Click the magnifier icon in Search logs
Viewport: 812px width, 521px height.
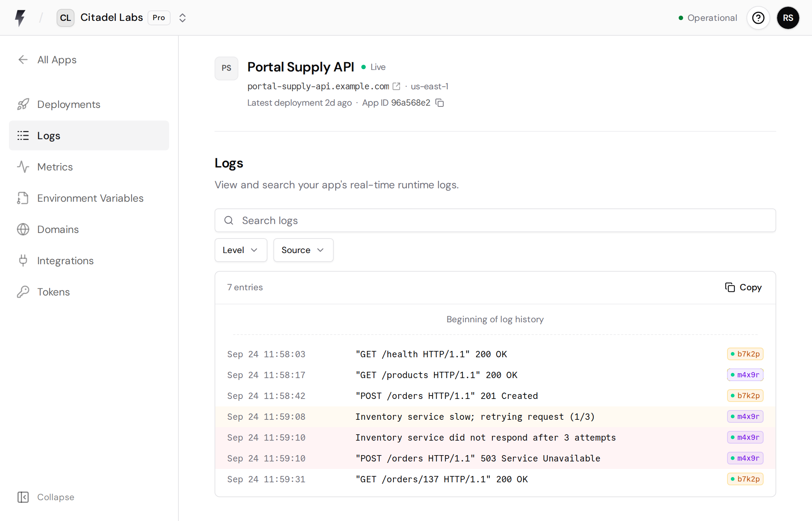pyautogui.click(x=229, y=220)
